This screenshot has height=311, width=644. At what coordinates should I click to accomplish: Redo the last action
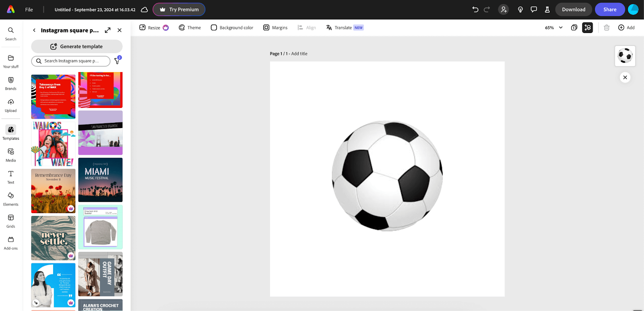[x=487, y=10]
